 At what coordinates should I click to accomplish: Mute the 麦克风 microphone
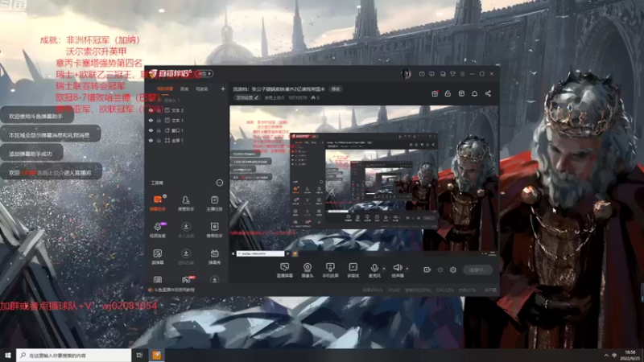(x=374, y=270)
